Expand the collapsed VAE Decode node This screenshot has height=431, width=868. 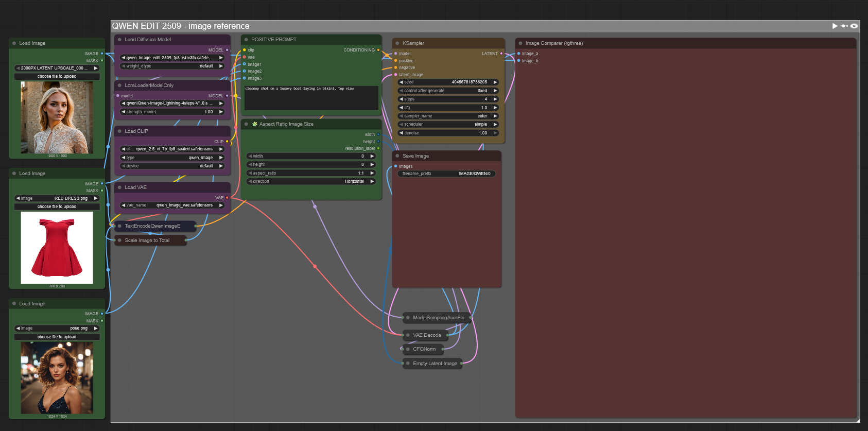click(x=408, y=335)
